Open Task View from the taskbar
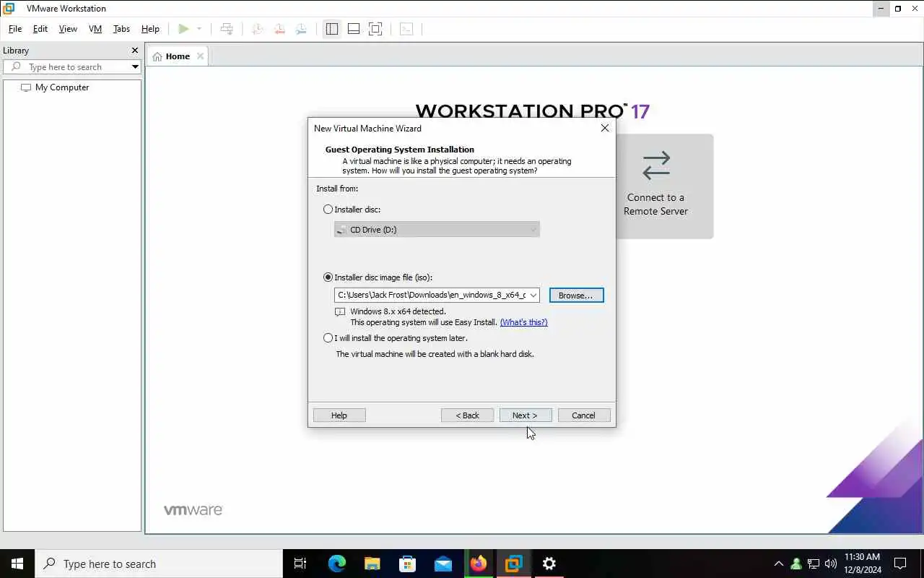 [300, 564]
